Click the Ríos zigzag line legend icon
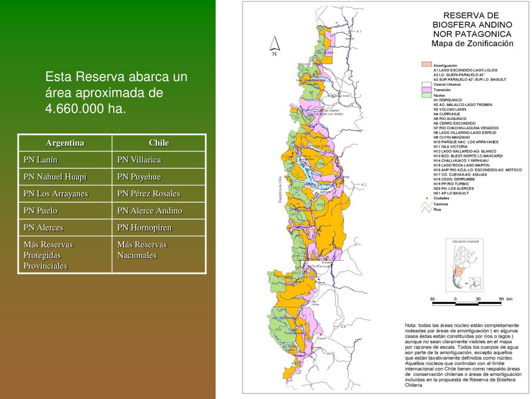The height and width of the screenshot is (399, 532). (426, 210)
